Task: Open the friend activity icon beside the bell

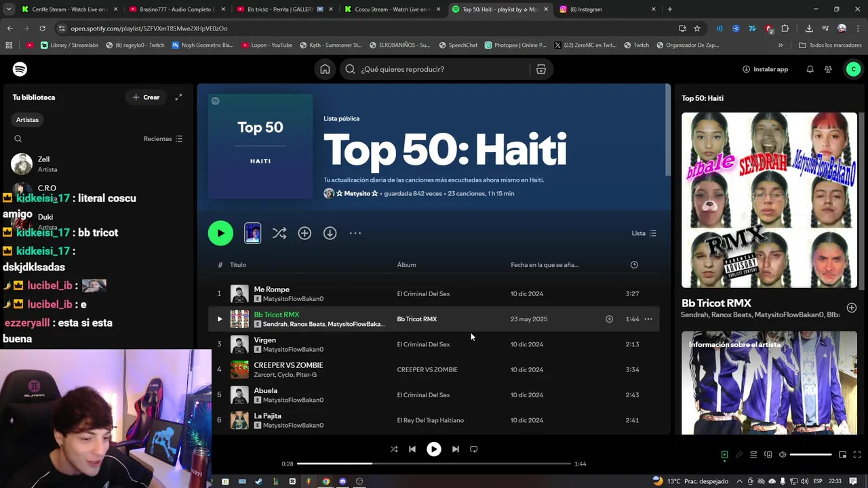Action: (828, 69)
